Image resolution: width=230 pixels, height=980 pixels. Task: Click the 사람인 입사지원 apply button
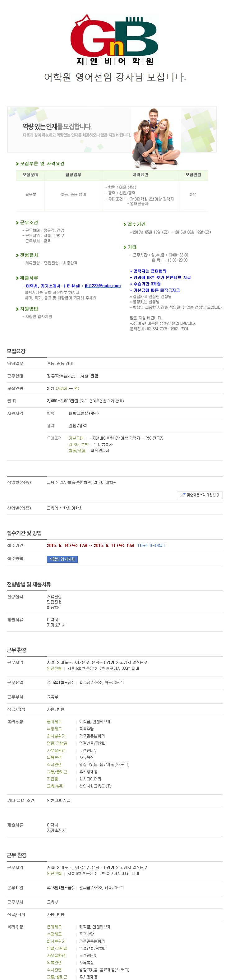[62, 559]
